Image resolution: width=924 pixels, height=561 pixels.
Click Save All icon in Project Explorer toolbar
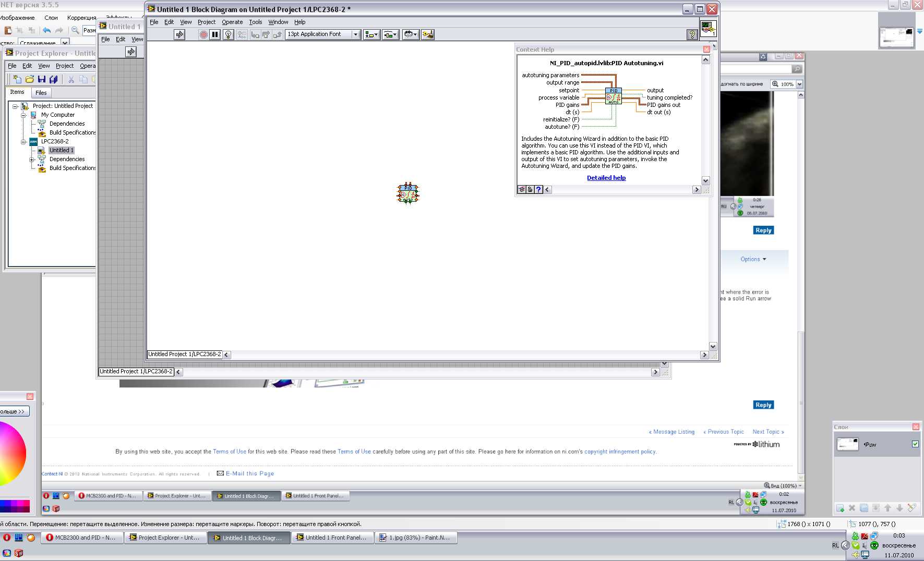pyautogui.click(x=53, y=79)
